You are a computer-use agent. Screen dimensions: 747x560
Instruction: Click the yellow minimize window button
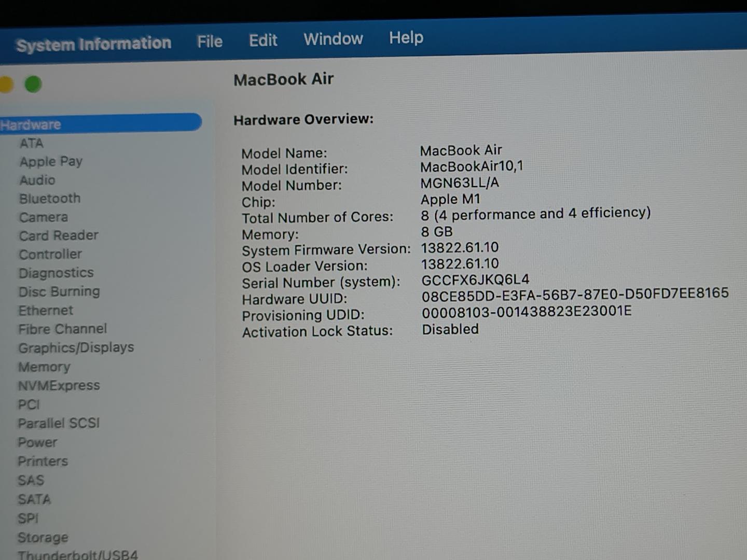click(5, 84)
